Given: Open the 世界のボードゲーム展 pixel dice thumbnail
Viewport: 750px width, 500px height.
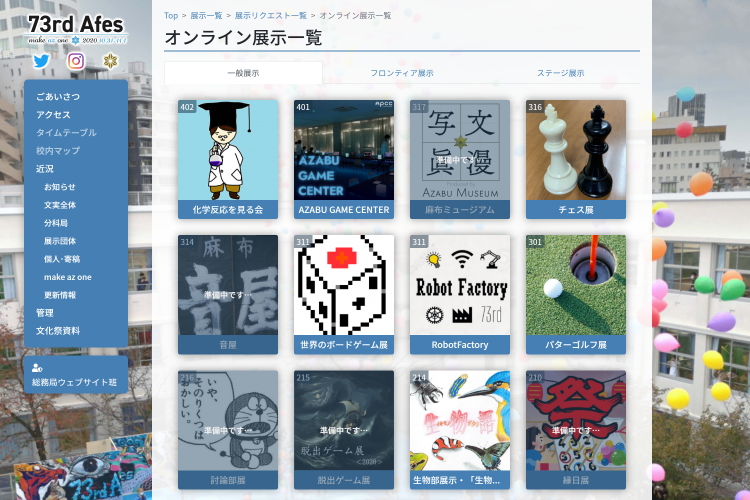Looking at the screenshot, I should click(x=344, y=285).
